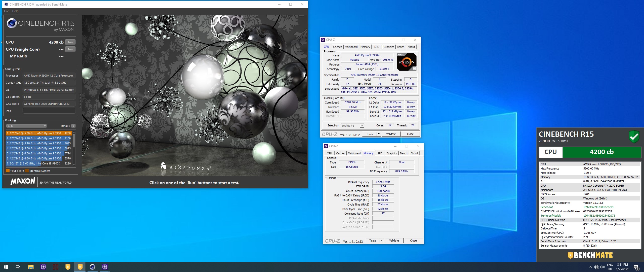Image resolution: width=644 pixels, height=272 pixels.
Task: Run the CPU multi-core benchmark
Action: 70,42
